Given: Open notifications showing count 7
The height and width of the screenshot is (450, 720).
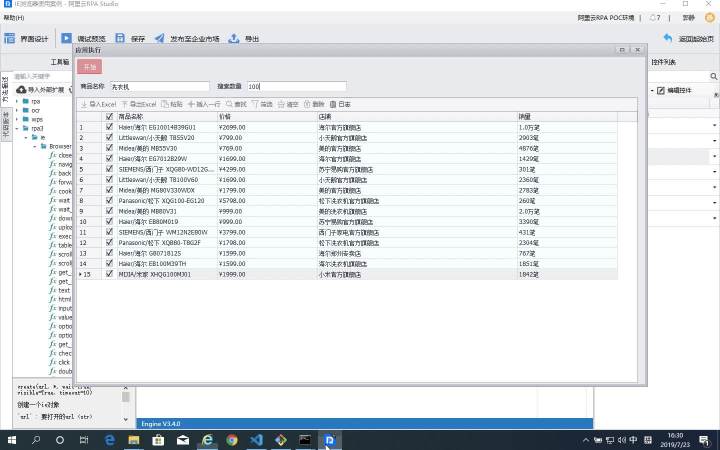Looking at the screenshot, I should click(655, 17).
